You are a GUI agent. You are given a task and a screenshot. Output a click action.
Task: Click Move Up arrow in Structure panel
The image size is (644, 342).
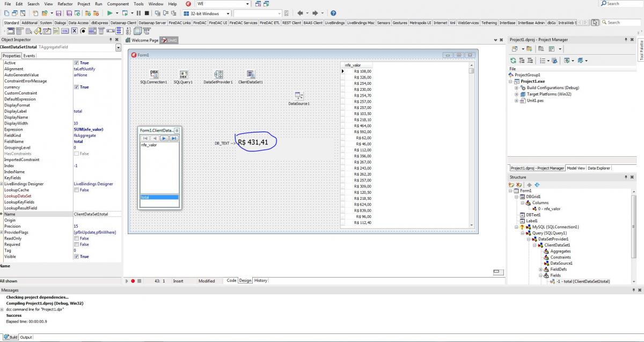click(529, 185)
